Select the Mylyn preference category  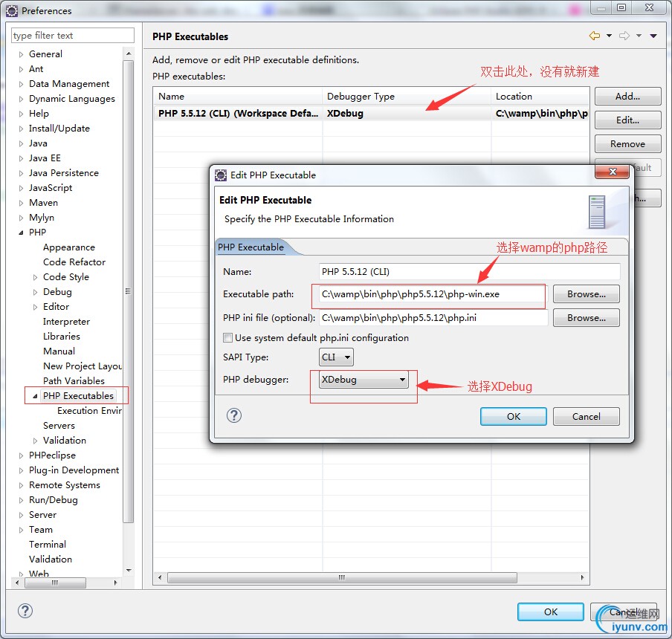(42, 218)
